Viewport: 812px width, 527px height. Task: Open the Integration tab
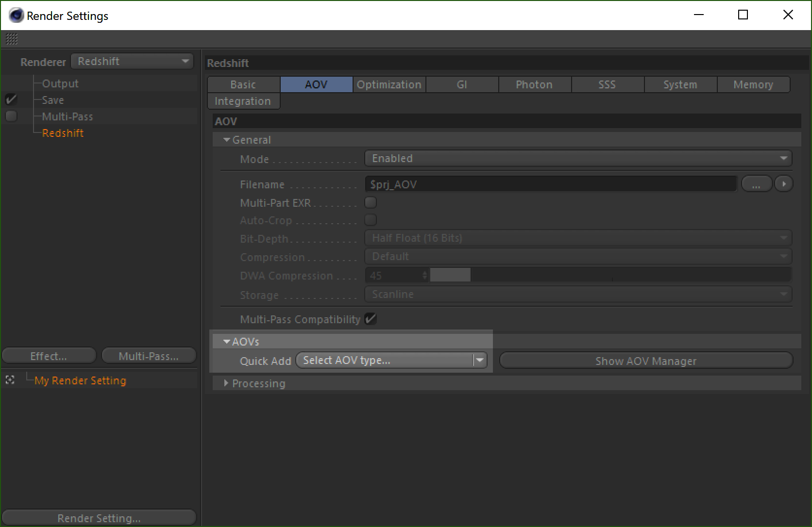[244, 101]
